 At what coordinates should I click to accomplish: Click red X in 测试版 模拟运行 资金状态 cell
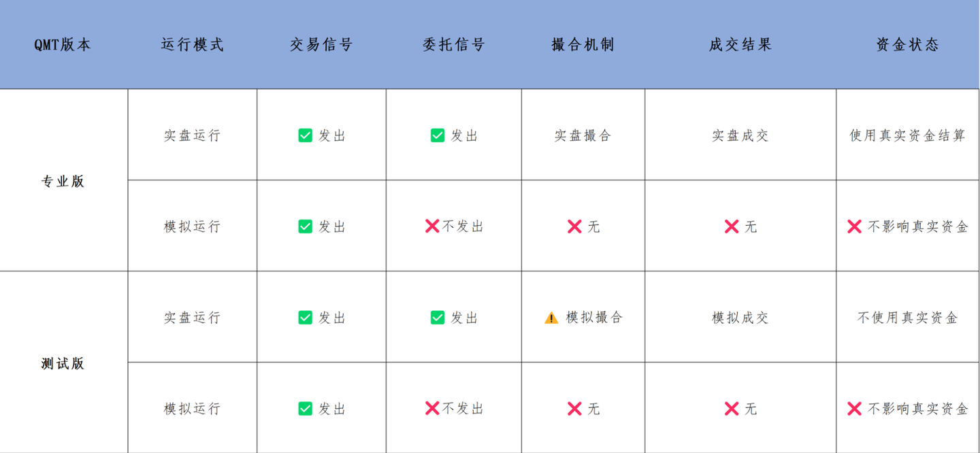[x=855, y=409]
